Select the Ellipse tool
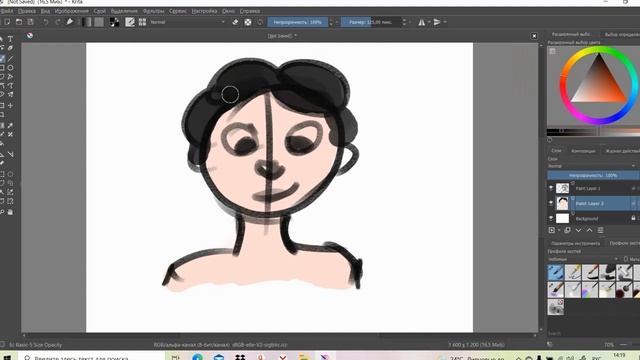The width and height of the screenshot is (640, 360). pos(11,68)
